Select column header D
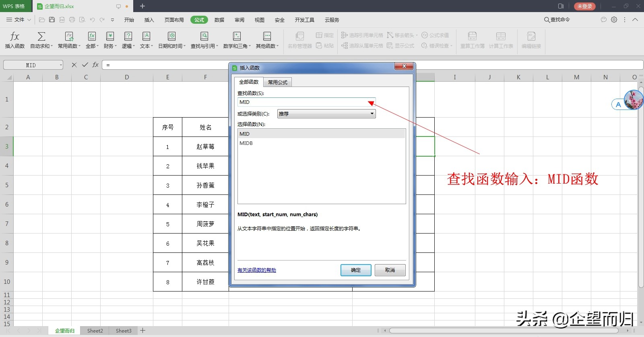The height and width of the screenshot is (337, 644). click(127, 77)
